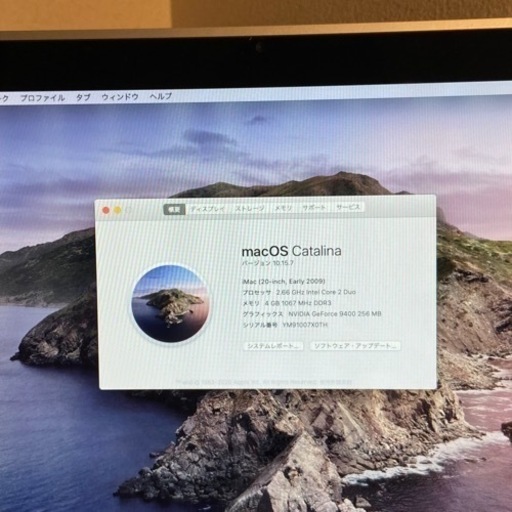Switch to the ストレージ tab
Screen dimensions: 512x512
250,208
